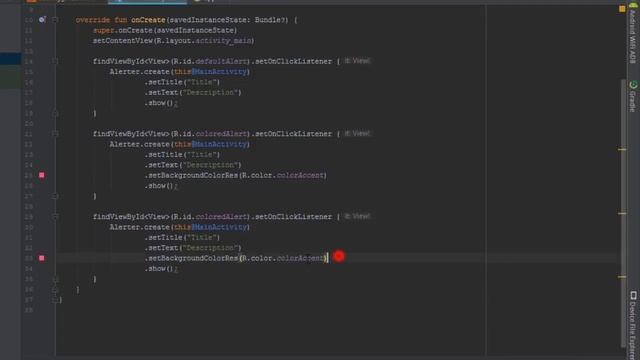
Task: Click '.show()' on line 18
Action: 159,103
